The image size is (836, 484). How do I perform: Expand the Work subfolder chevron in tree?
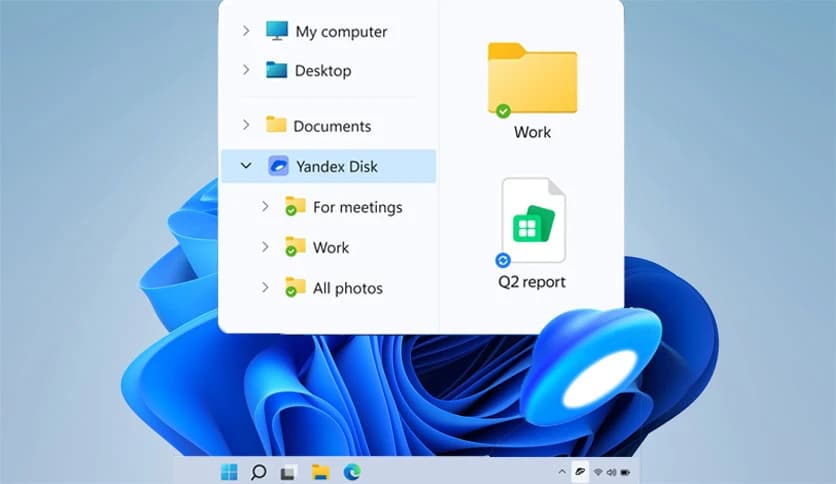tap(265, 247)
